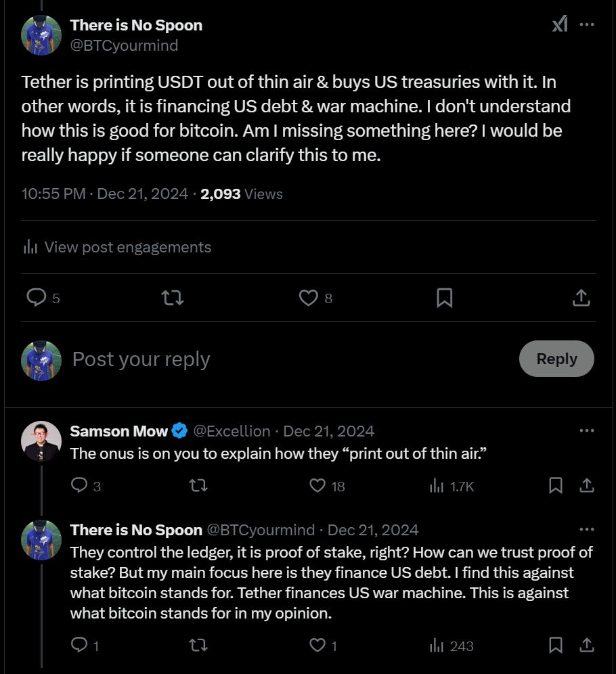Like the main post with 8 likes

click(309, 298)
